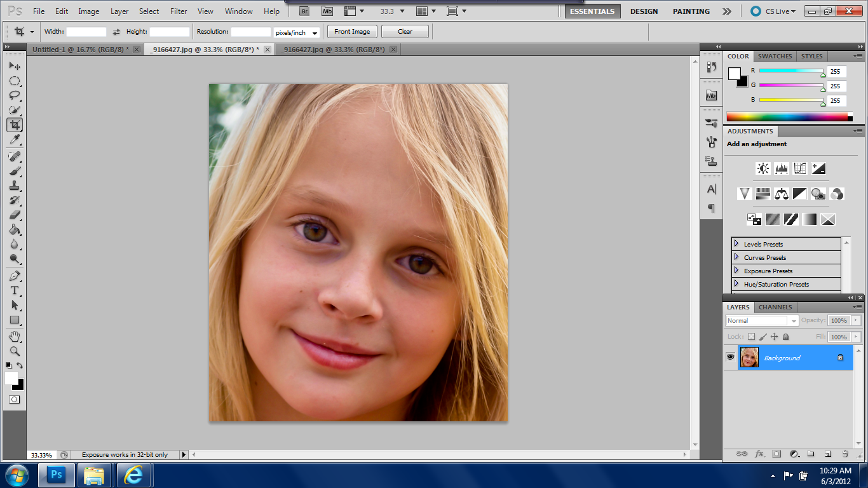Image resolution: width=868 pixels, height=488 pixels.
Task: Select the Quick Selection tool
Action: click(15, 110)
